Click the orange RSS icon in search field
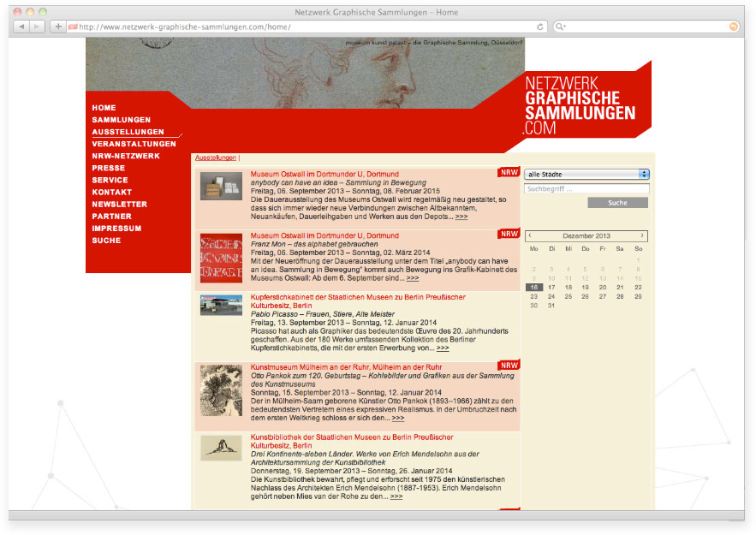This screenshot has height=535, width=756. point(733,27)
